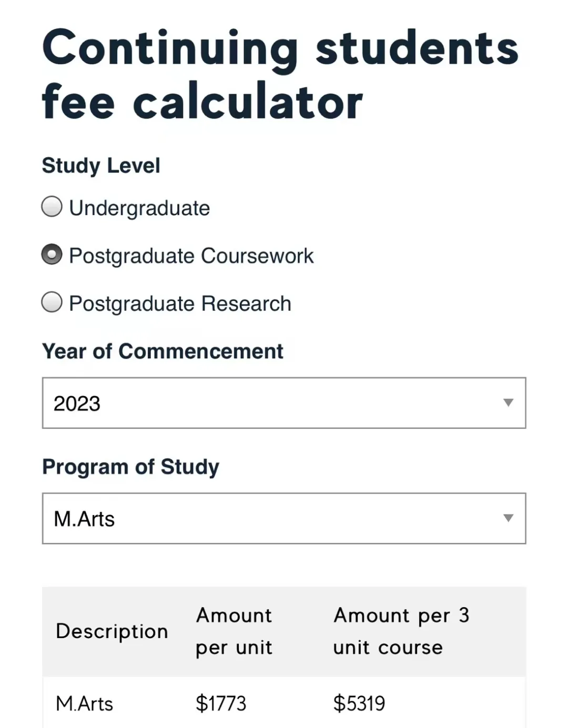Click the Amount per 3 unit course header
This screenshot has height=728, width=568.
coord(401,631)
